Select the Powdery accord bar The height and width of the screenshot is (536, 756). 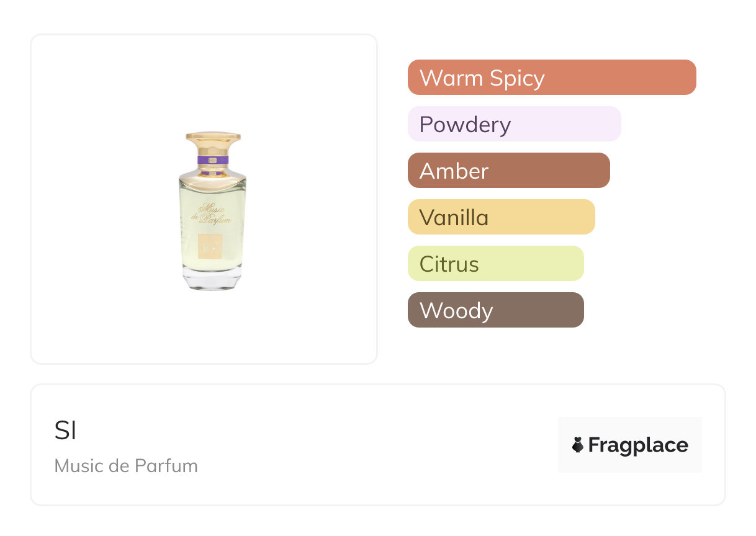click(x=514, y=124)
